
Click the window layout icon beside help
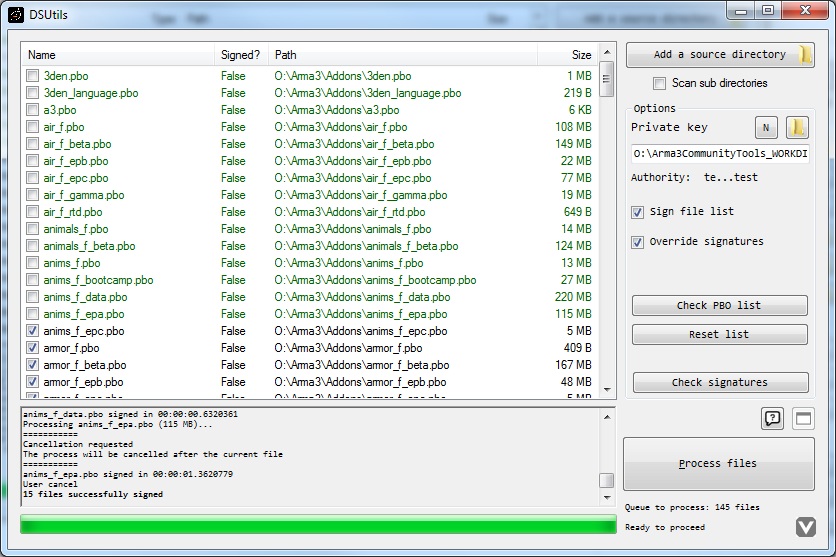coord(803,419)
